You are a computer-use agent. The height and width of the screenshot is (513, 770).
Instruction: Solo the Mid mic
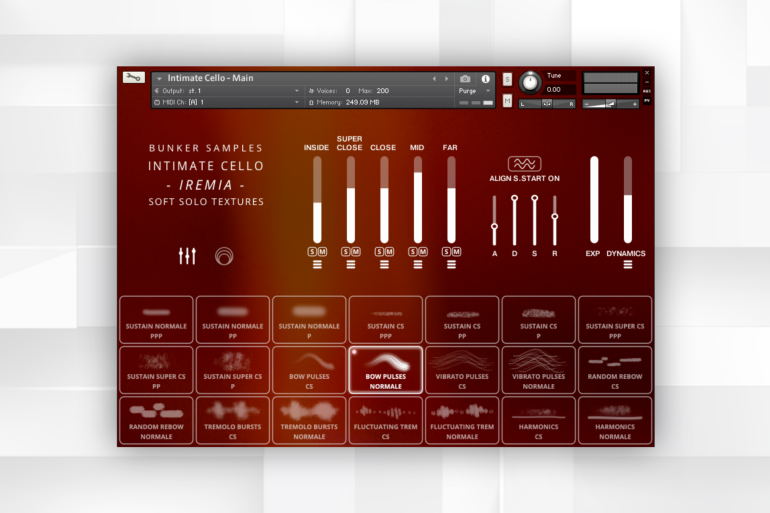click(412, 251)
